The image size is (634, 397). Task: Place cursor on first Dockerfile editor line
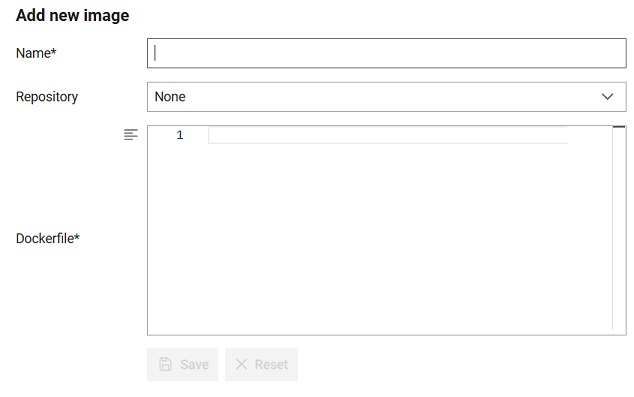(x=387, y=135)
